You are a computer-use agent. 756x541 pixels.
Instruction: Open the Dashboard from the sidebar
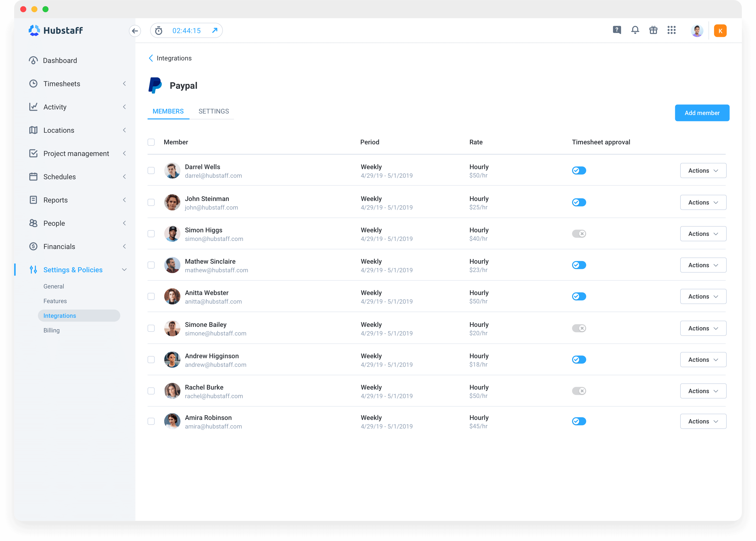(x=60, y=60)
